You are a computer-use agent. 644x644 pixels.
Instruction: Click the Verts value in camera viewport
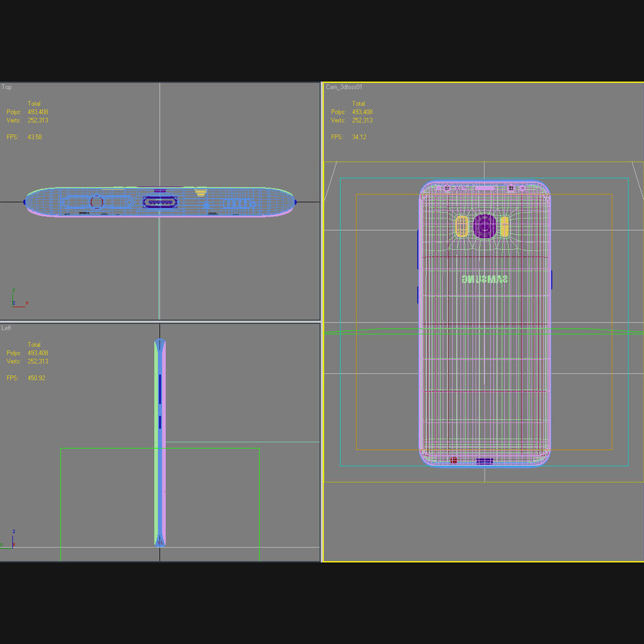click(x=362, y=120)
